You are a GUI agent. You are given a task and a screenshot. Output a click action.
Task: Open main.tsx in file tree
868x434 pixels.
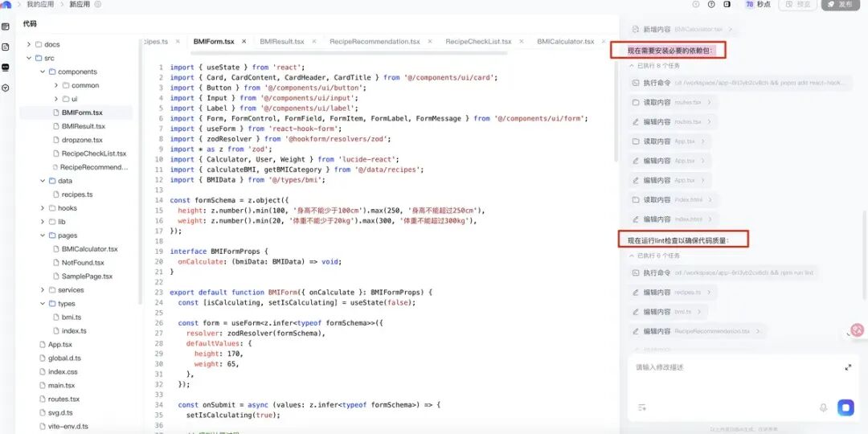pos(61,385)
